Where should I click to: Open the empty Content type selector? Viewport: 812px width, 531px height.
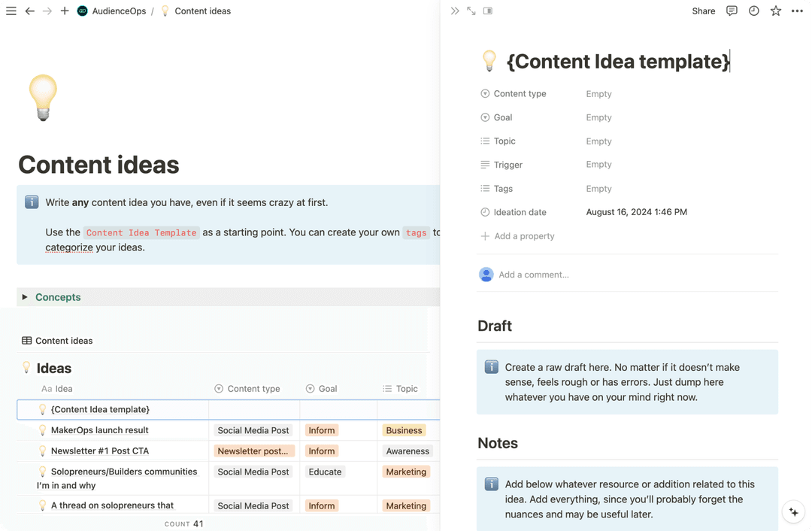click(598, 93)
